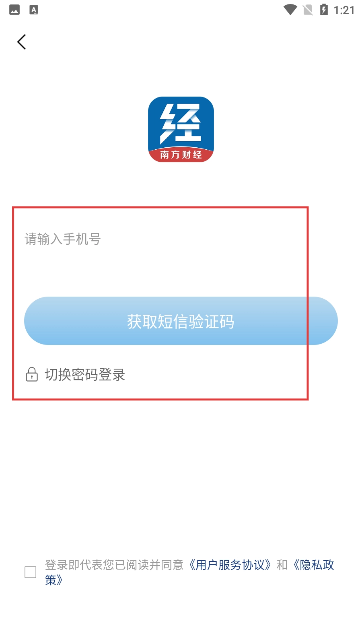Tap the wrapped 策》 link text on second line
The width and height of the screenshot is (362, 644).
[x=53, y=580]
